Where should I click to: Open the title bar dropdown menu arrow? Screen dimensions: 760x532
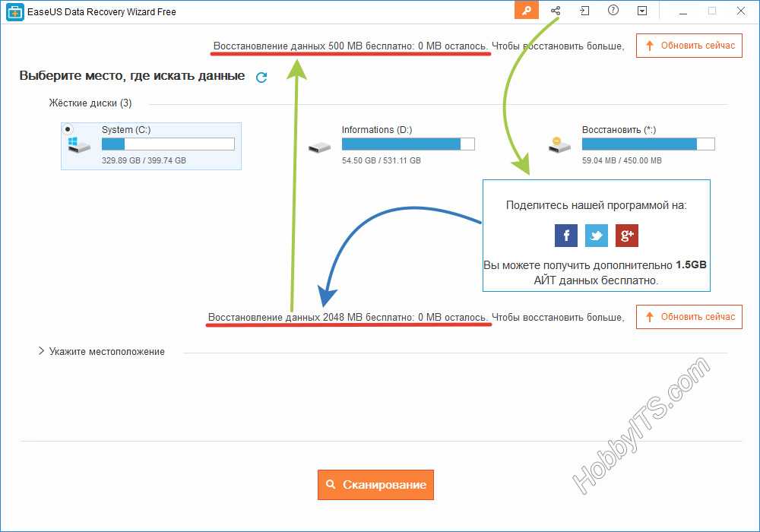642,11
